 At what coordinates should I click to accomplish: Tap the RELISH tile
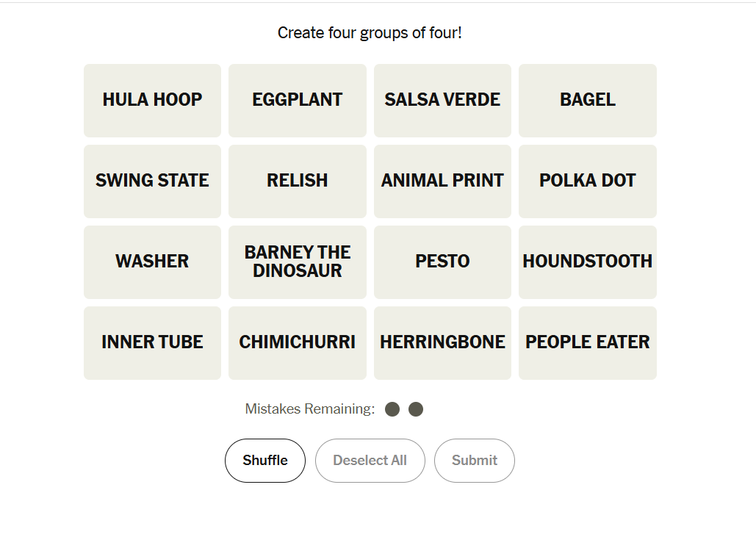[297, 181]
